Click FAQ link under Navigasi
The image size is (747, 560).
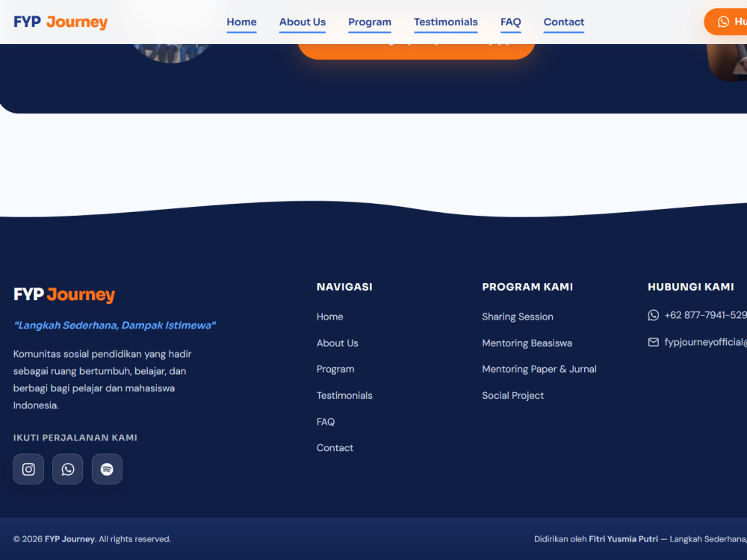click(326, 422)
